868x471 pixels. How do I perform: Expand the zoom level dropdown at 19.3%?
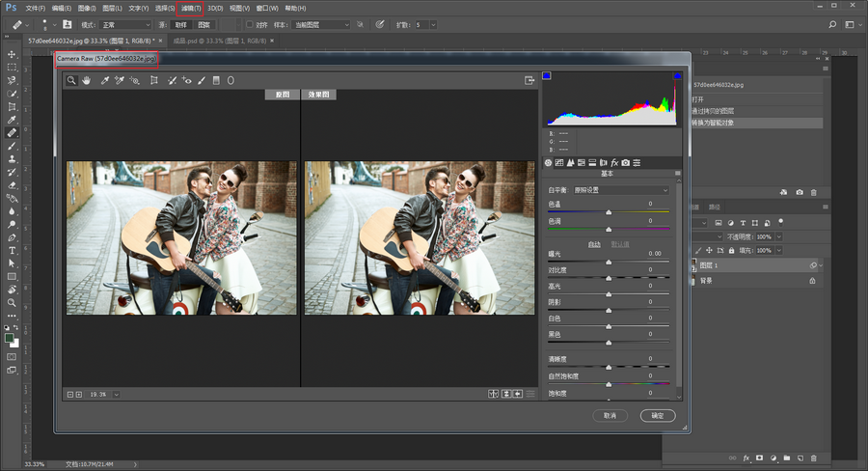click(x=116, y=394)
